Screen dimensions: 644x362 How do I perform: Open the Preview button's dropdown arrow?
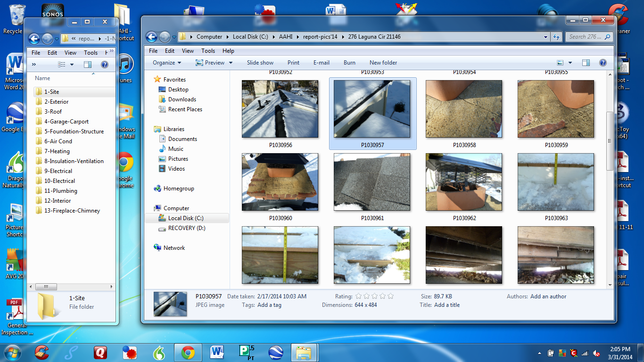coord(231,62)
